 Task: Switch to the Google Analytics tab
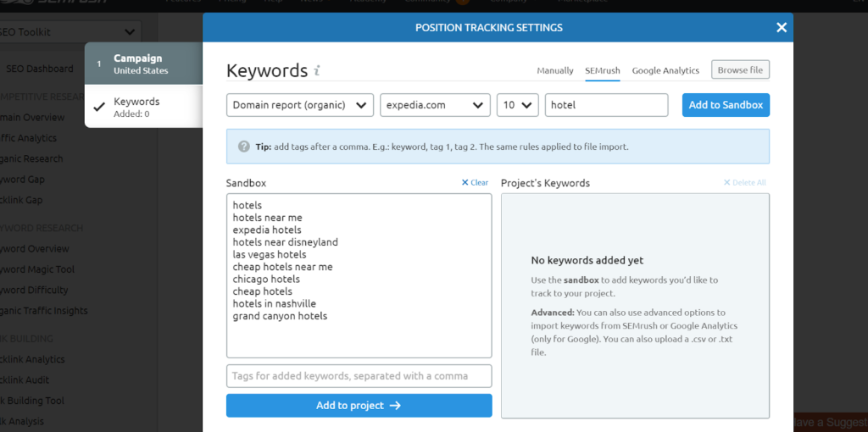(x=665, y=71)
